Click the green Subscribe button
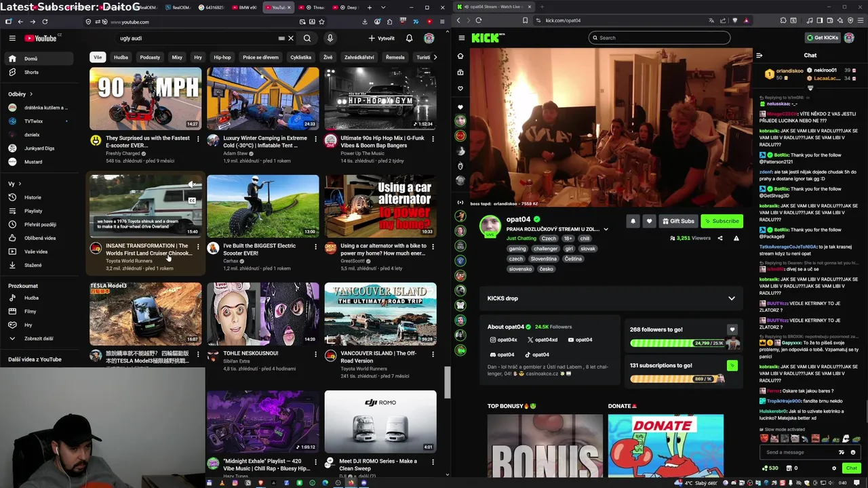 (722, 221)
